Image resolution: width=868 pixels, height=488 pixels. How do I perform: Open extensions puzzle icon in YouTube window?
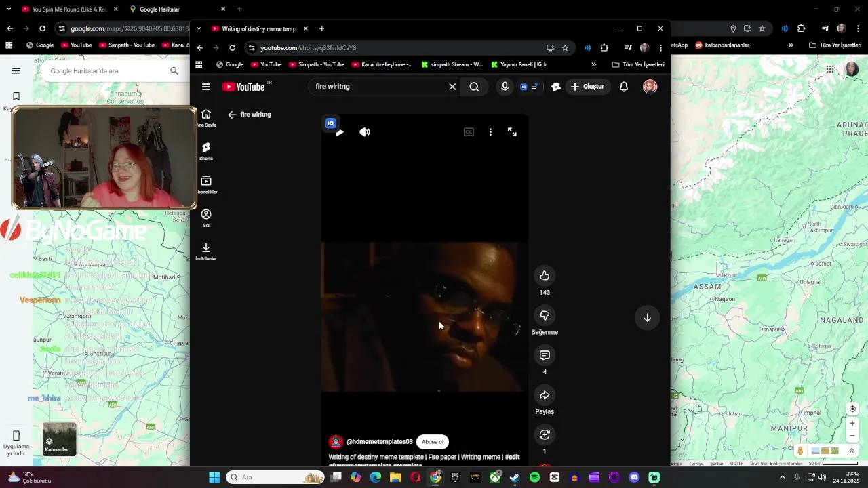pyautogui.click(x=604, y=48)
